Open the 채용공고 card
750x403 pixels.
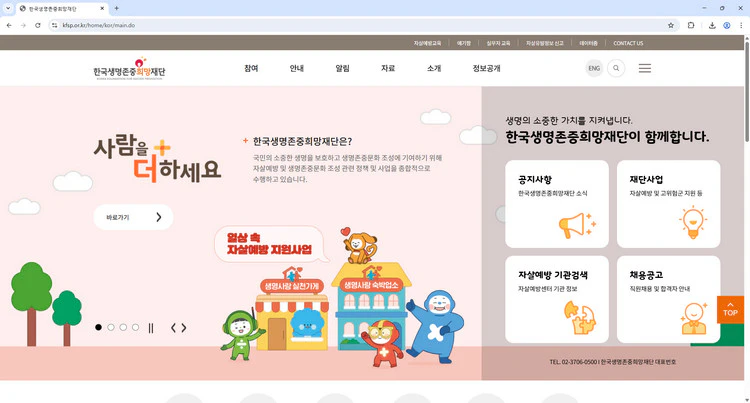pyautogui.click(x=669, y=299)
